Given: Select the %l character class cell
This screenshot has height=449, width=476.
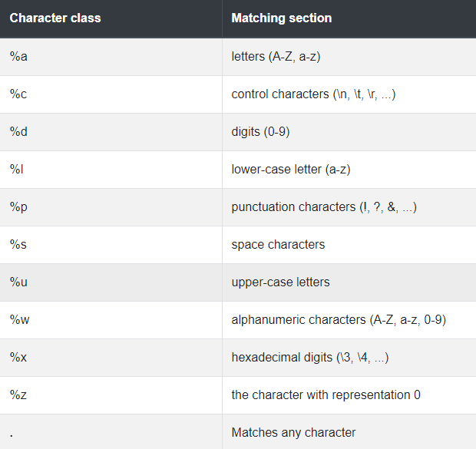Looking at the screenshot, I should coord(16,169).
